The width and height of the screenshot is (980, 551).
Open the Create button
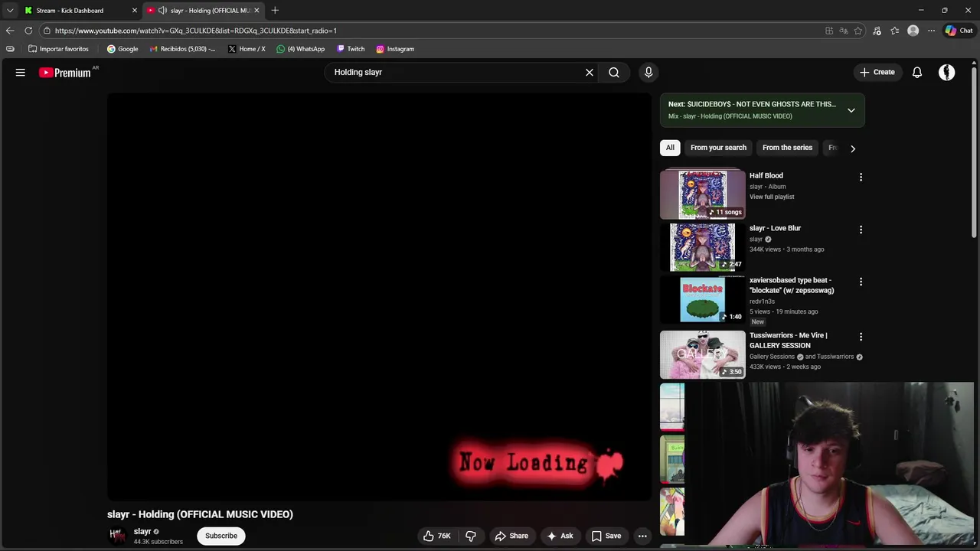(877, 72)
